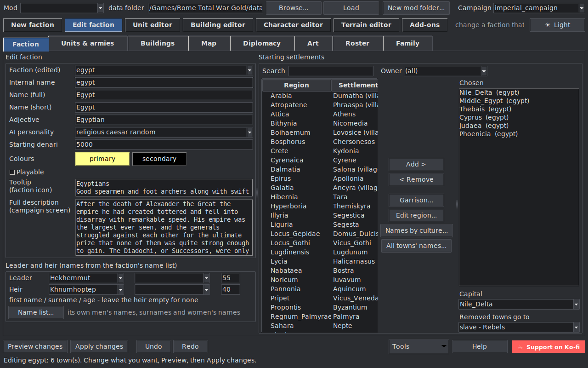Screen dimensions: 588x368
Task: Open the Removed towns go to dropdown
Action: (x=576, y=327)
